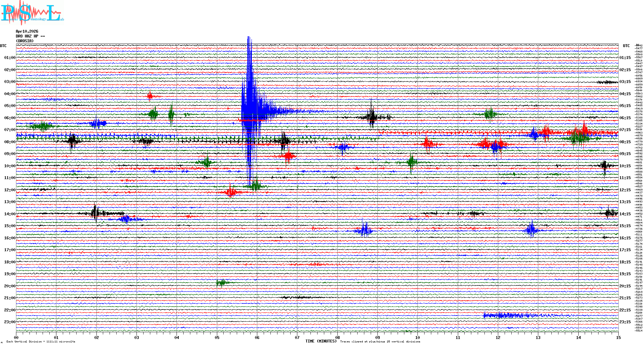This screenshot has height=346, width=644.
Task: Select the 06:00 hour label on left
Action: click(10, 118)
